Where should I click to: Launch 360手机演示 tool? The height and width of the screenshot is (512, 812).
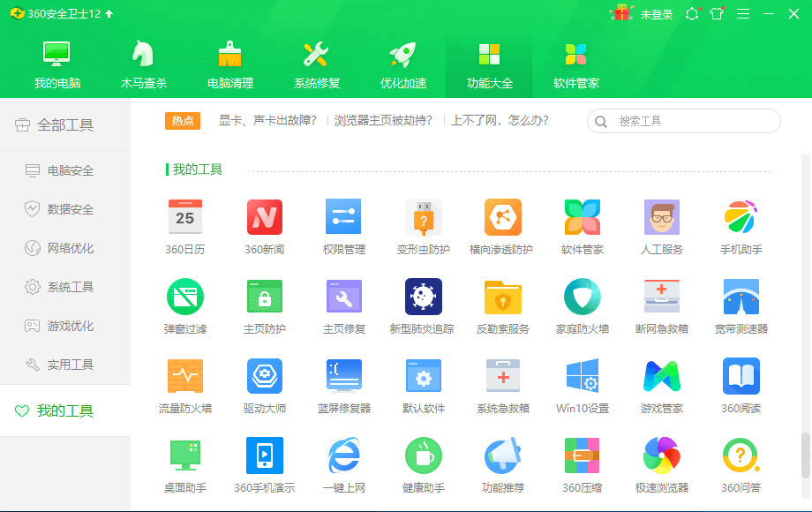(265, 465)
